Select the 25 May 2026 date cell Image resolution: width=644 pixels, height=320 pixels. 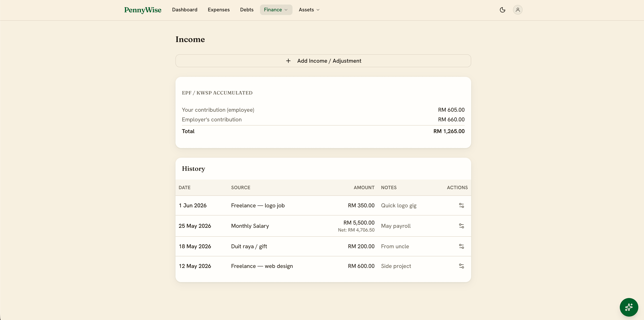tap(195, 226)
